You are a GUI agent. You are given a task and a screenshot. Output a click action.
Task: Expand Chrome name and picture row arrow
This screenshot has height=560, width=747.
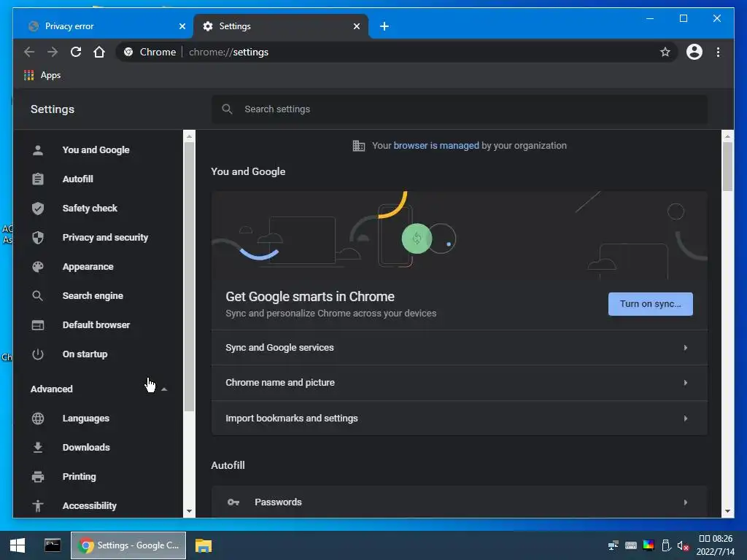(x=686, y=383)
